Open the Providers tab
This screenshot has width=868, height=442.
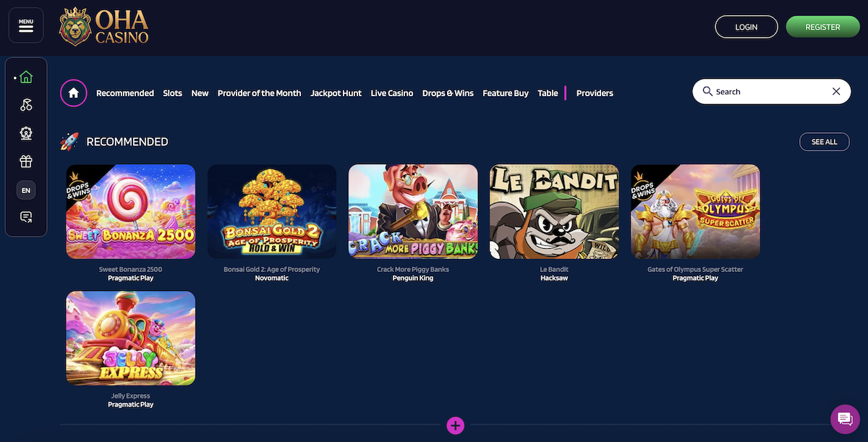coord(595,93)
